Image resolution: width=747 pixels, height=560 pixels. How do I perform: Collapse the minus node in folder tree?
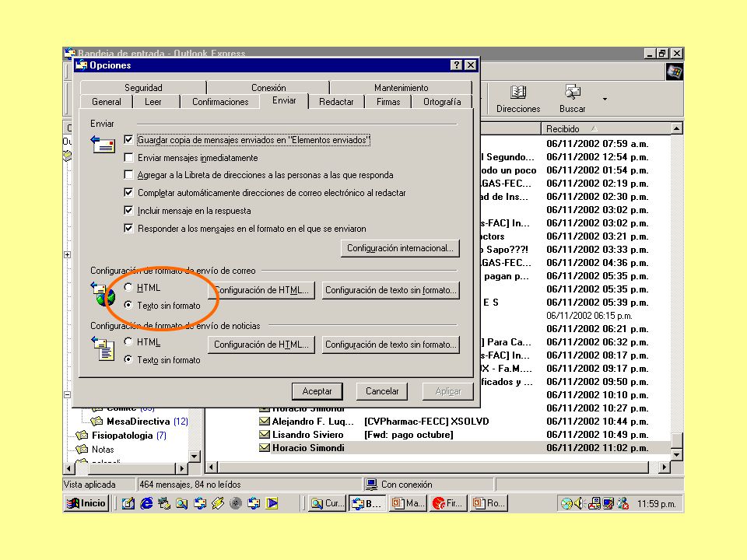coord(67,394)
